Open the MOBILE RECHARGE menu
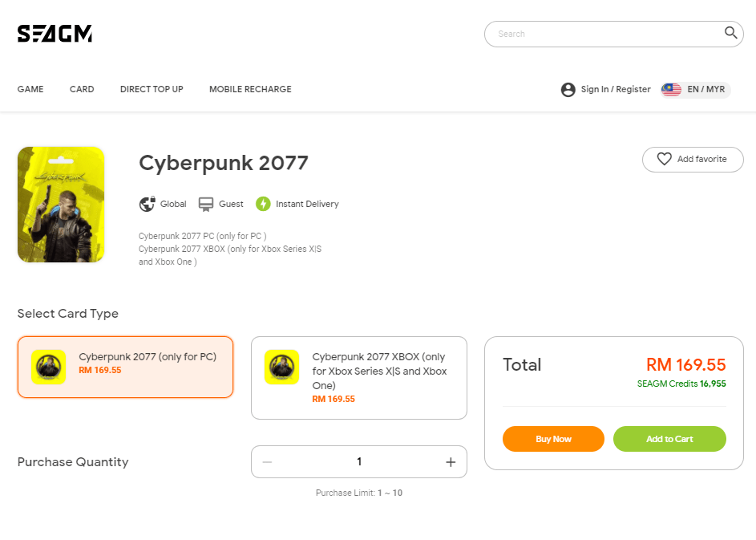The width and height of the screenshot is (756, 540). pos(250,89)
